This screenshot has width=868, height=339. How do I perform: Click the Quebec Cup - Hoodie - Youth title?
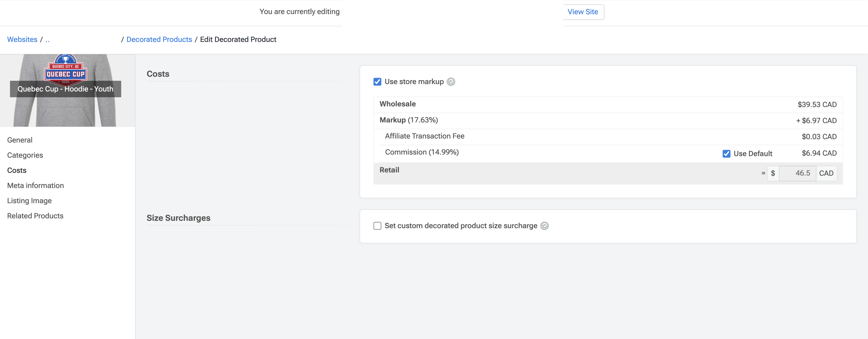65,89
